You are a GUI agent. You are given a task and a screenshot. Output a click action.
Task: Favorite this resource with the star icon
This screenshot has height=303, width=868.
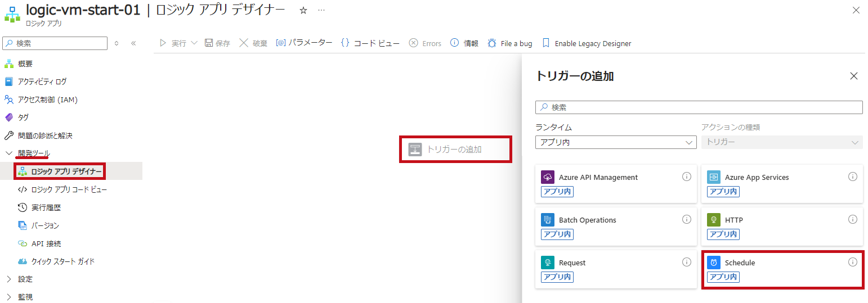303,10
